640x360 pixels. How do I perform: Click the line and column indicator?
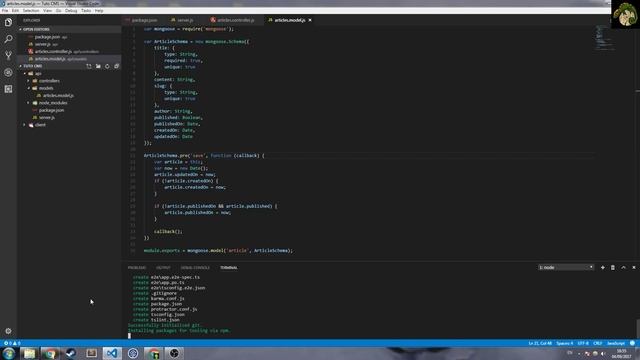[x=540, y=343]
